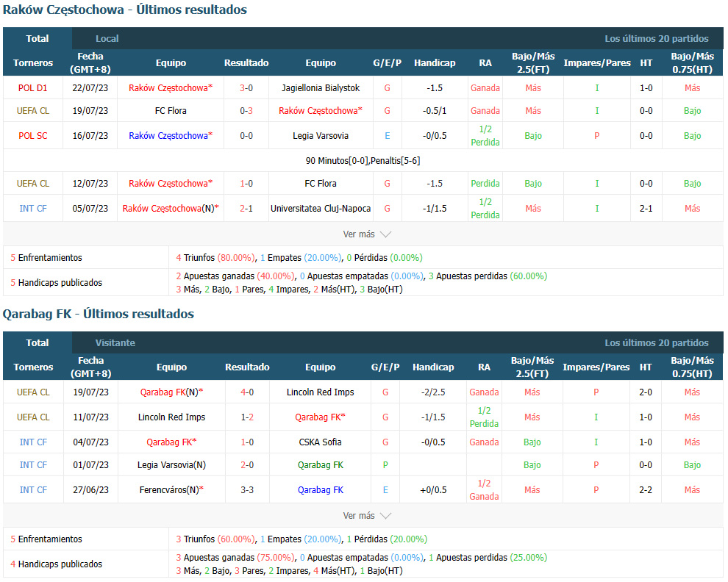This screenshot has height=582, width=728.
Task: Switch to Total tab in Raków Częstochowa table
Action: tap(38, 38)
